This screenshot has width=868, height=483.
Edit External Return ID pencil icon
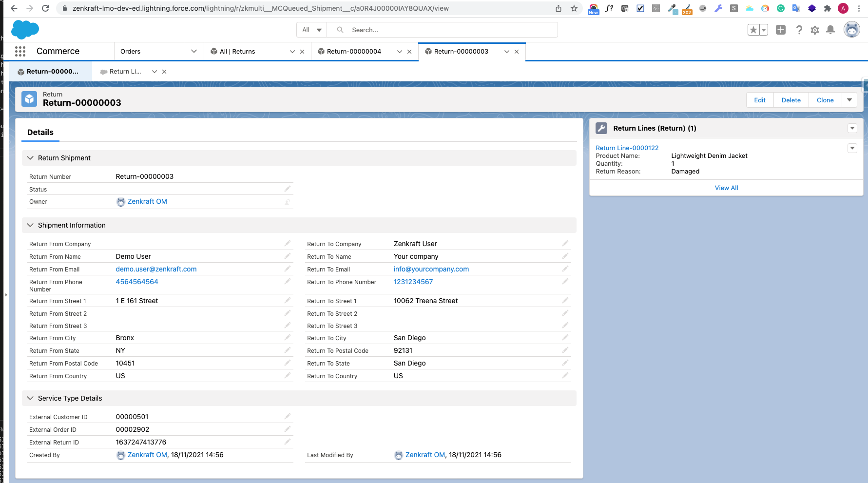(x=288, y=442)
